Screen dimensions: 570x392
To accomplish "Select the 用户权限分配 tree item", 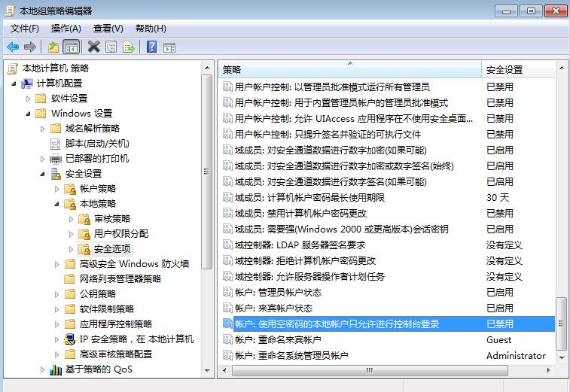I will (120, 234).
